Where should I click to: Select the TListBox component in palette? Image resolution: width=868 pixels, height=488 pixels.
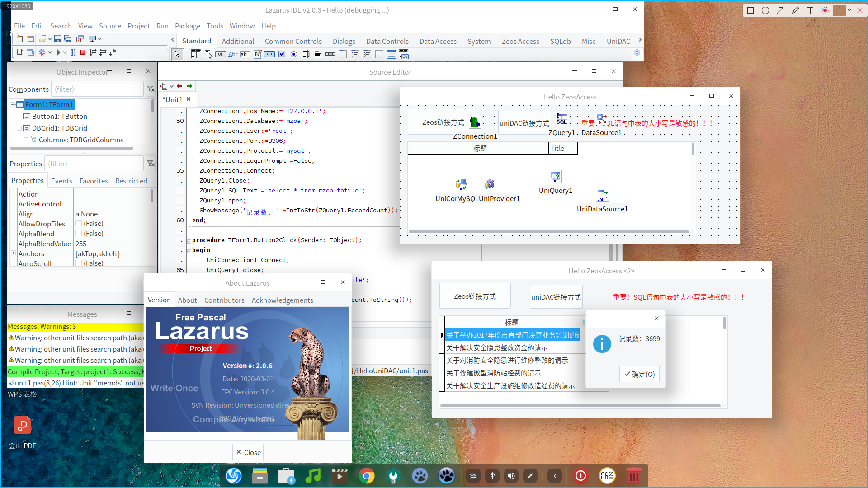(x=306, y=54)
